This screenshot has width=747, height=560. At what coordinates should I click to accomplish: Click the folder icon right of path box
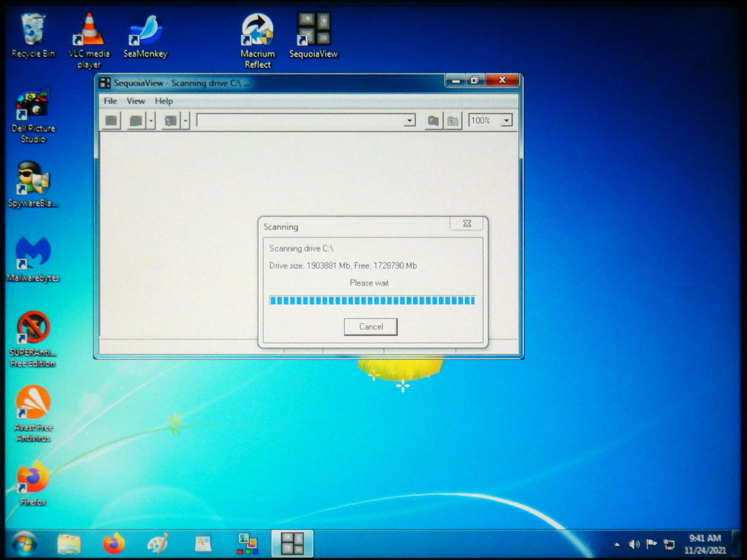(x=433, y=121)
